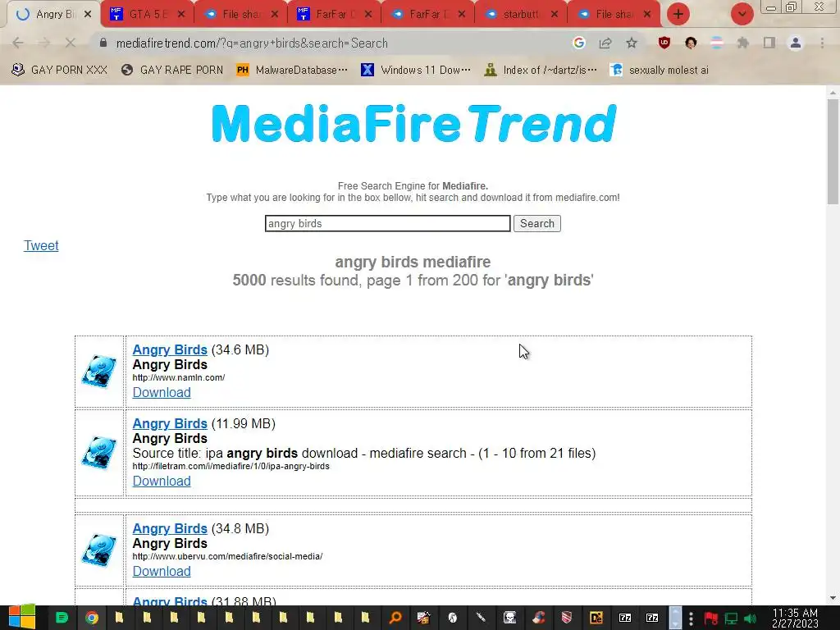Open the Extensions puzzle piece menu
The image size is (840, 630).
pyautogui.click(x=742, y=43)
